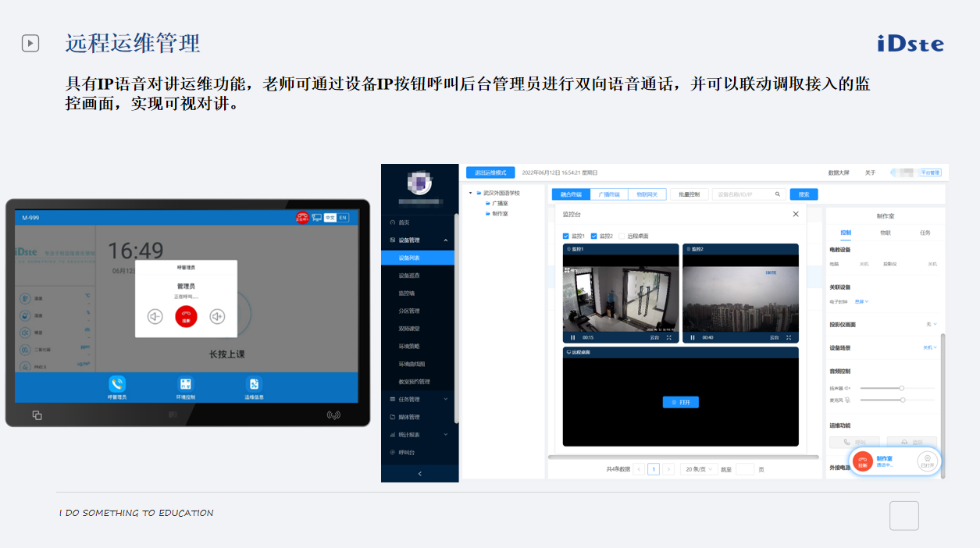
Task: Tap the overlapping-windows icon on tablet bezel
Action: tap(37, 415)
